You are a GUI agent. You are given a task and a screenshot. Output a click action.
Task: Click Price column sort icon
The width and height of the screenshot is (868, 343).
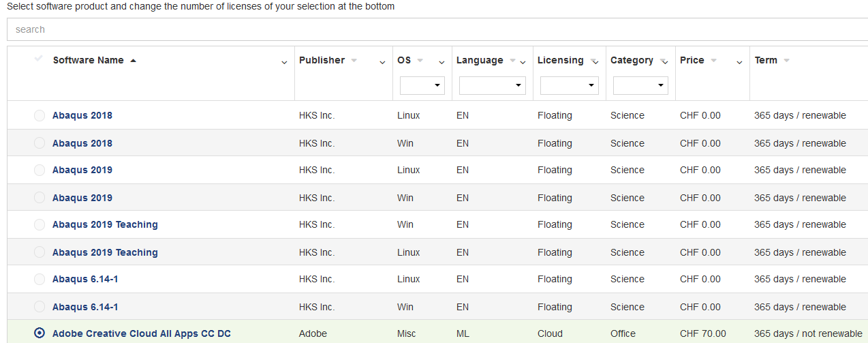coord(713,61)
